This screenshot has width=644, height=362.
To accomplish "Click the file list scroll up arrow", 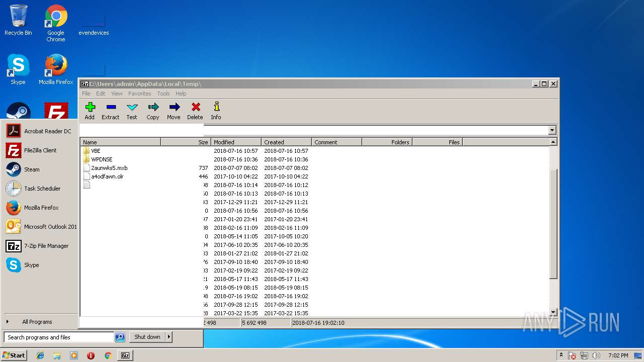I will point(553,142).
